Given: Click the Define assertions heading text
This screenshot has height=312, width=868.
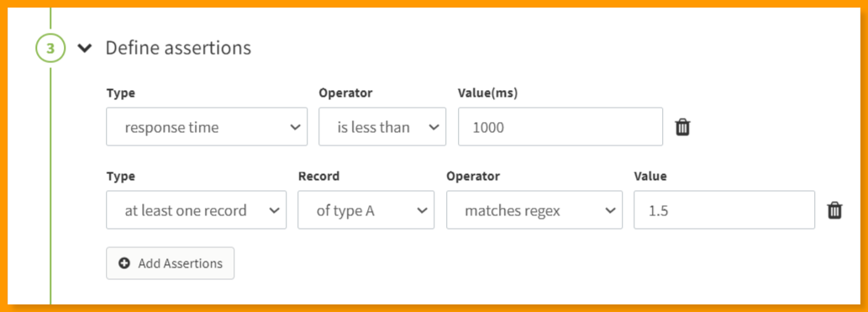Looking at the screenshot, I should [x=178, y=48].
